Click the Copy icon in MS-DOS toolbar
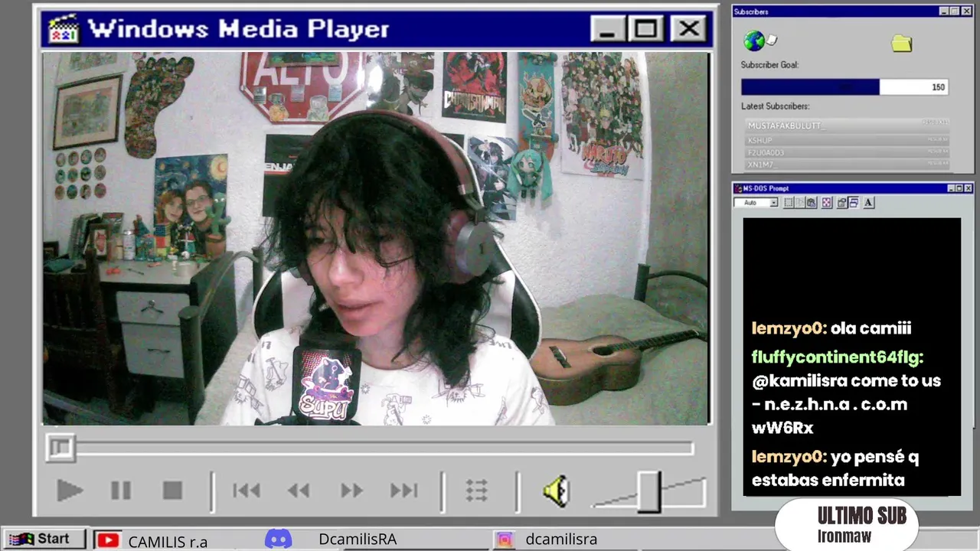The width and height of the screenshot is (980, 551). (800, 203)
